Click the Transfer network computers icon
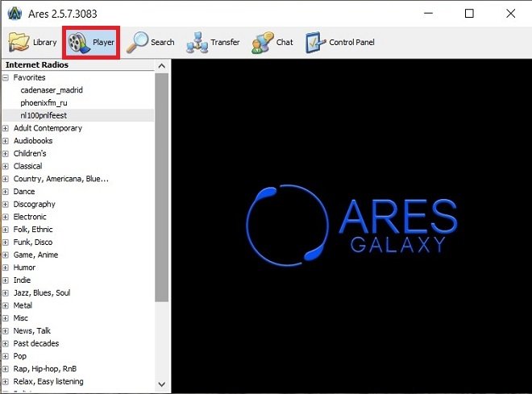Image resolution: width=532 pixels, height=394 pixels. click(197, 43)
